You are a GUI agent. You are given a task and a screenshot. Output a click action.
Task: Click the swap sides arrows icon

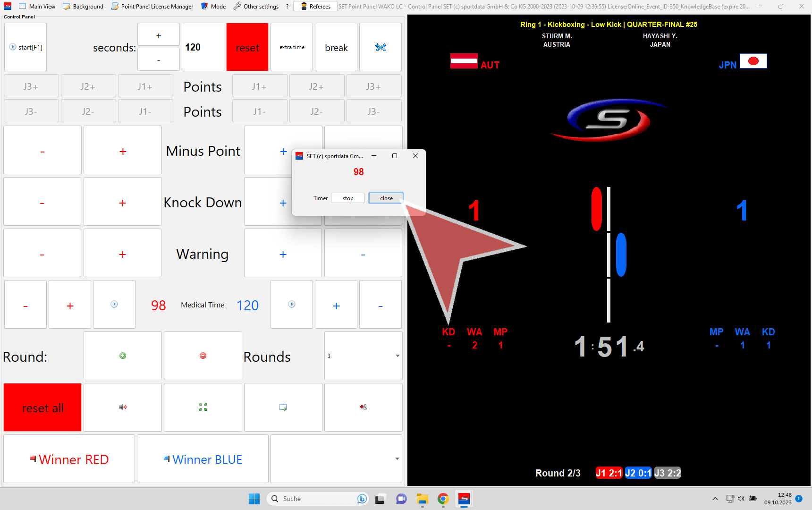pos(381,47)
